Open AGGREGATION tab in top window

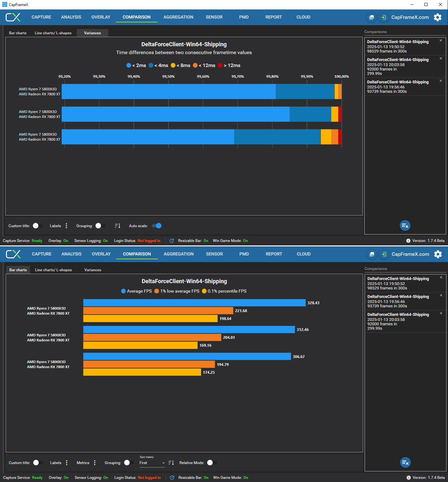pos(178,17)
